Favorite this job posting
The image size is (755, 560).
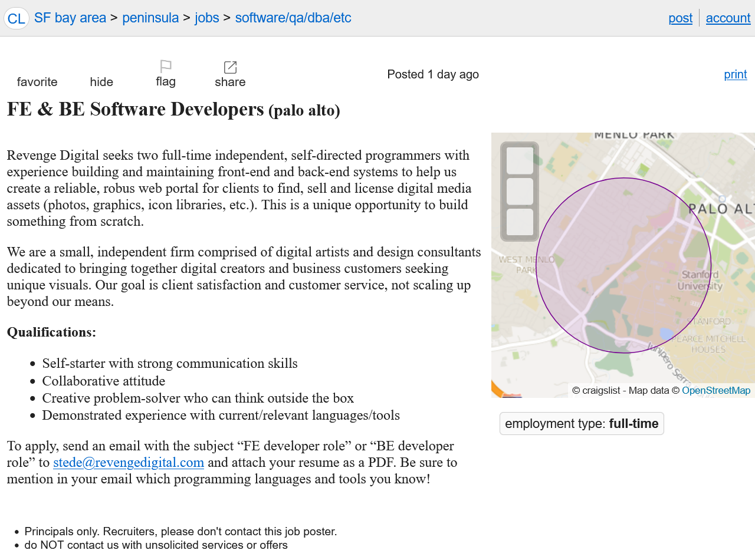(x=37, y=81)
